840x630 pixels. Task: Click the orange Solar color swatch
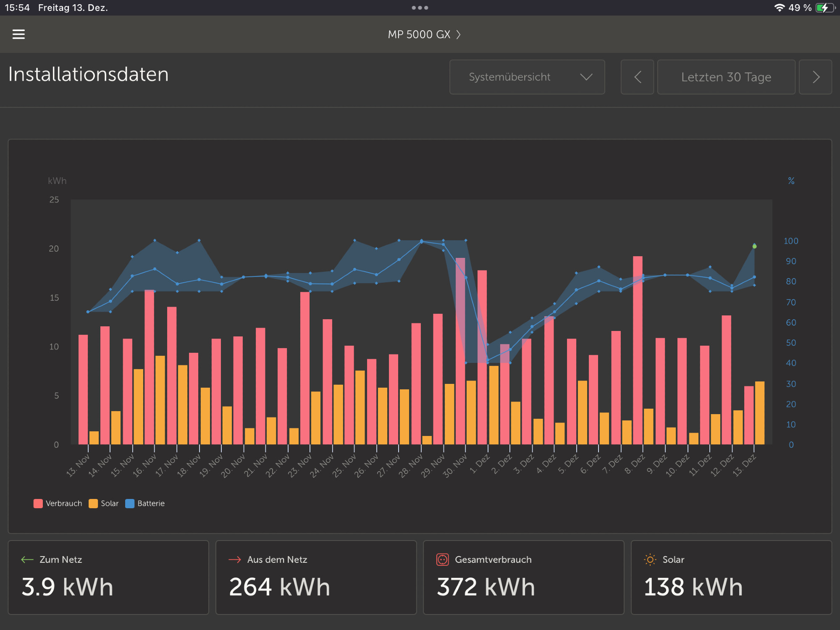(x=93, y=503)
